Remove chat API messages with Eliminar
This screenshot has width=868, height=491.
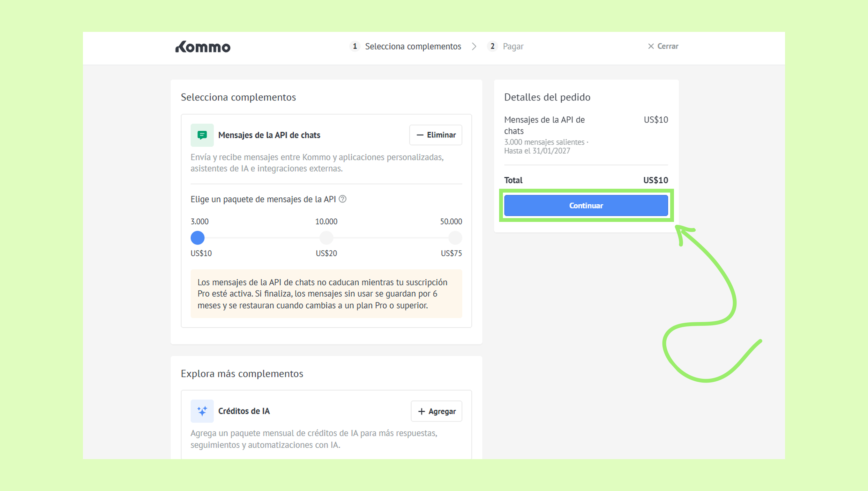click(436, 135)
